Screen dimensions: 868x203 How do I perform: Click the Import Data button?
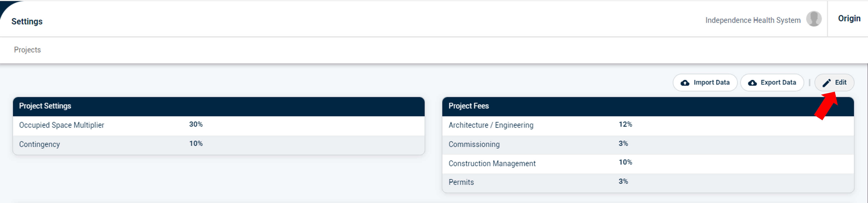click(705, 82)
